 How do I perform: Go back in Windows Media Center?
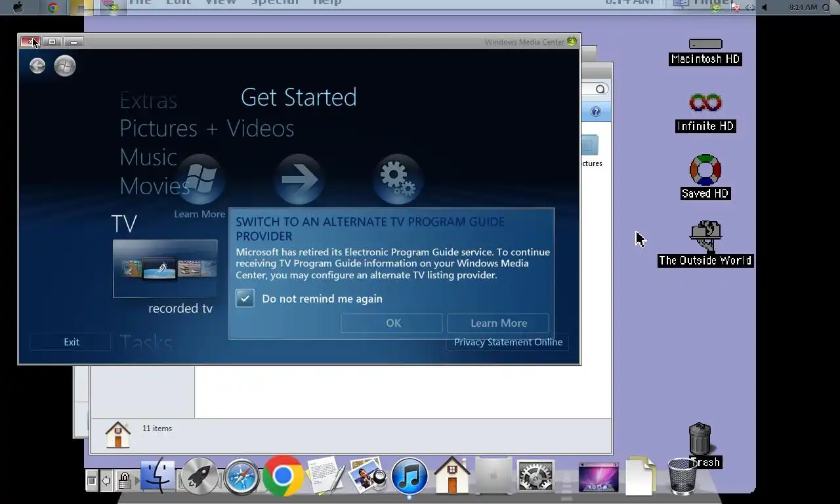tap(37, 66)
